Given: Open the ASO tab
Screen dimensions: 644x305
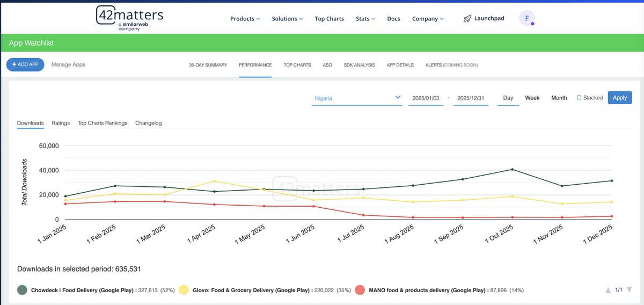Looking at the screenshot, I should [x=327, y=65].
